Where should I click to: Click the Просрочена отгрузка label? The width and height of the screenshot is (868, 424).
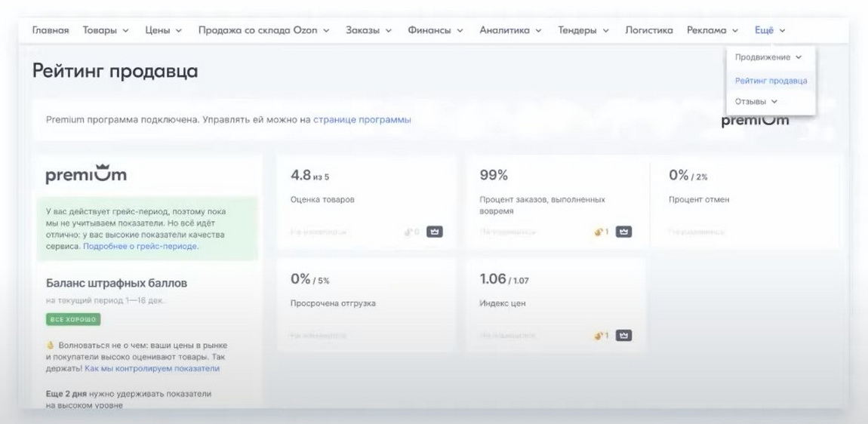point(333,303)
